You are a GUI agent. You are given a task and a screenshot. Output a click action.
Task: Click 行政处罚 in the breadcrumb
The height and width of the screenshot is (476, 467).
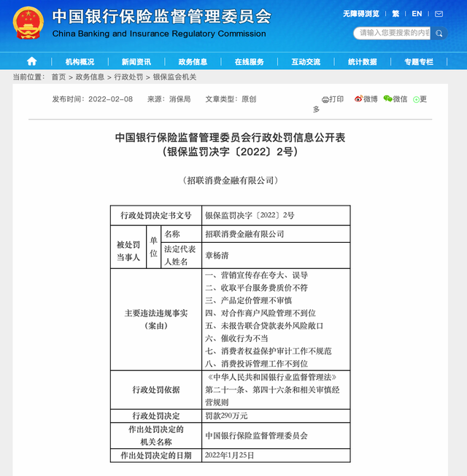click(x=128, y=77)
